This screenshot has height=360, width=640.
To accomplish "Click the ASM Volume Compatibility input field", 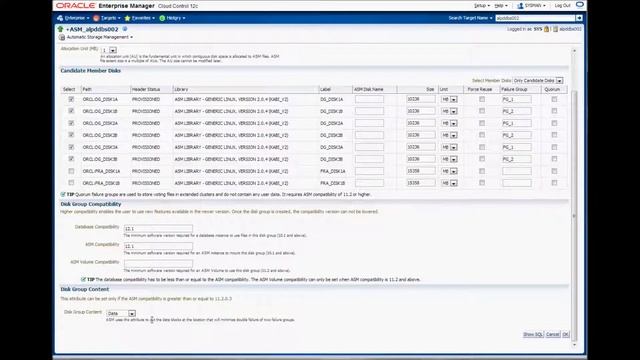I will [158, 264].
